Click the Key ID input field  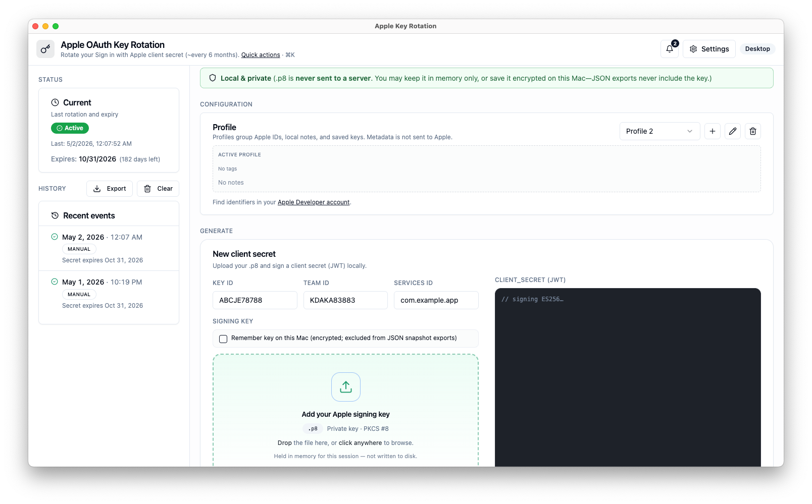255,300
